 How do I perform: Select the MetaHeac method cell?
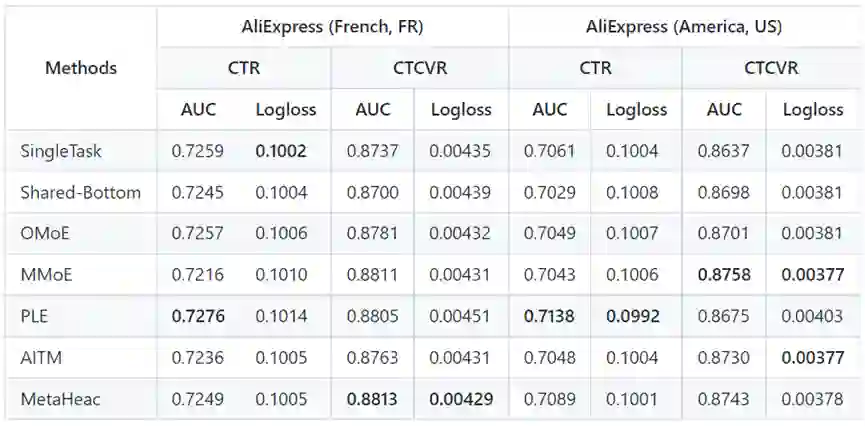pyautogui.click(x=58, y=399)
